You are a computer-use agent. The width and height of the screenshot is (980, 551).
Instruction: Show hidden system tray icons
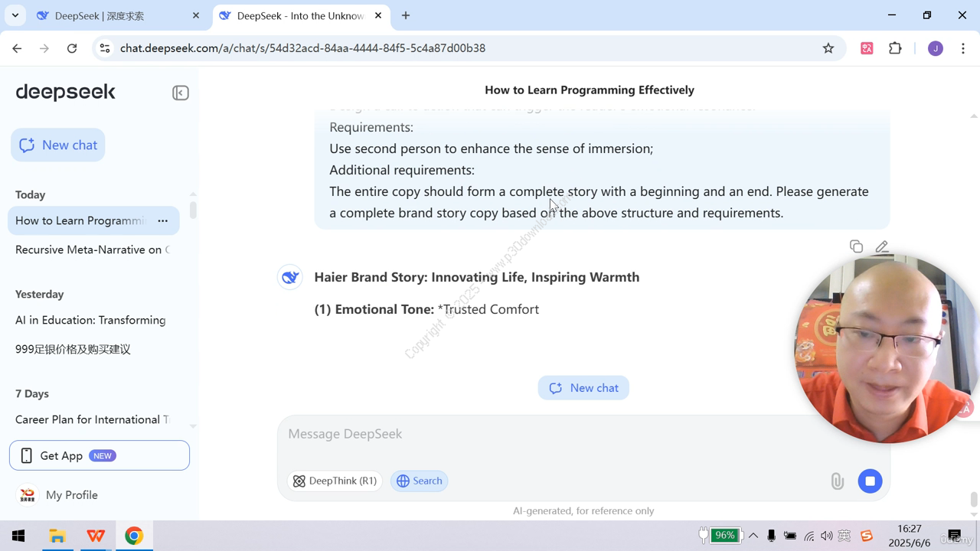(753, 536)
